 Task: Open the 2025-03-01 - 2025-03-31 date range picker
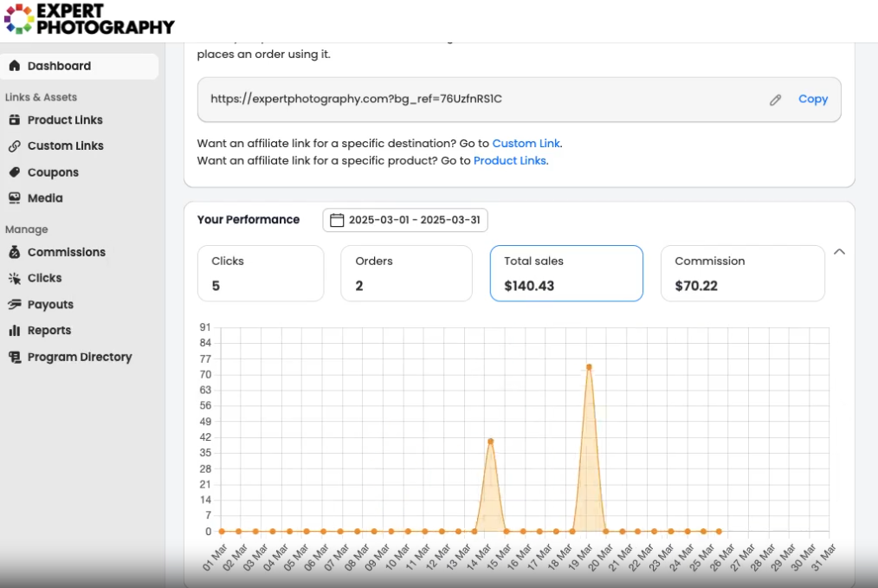click(405, 220)
